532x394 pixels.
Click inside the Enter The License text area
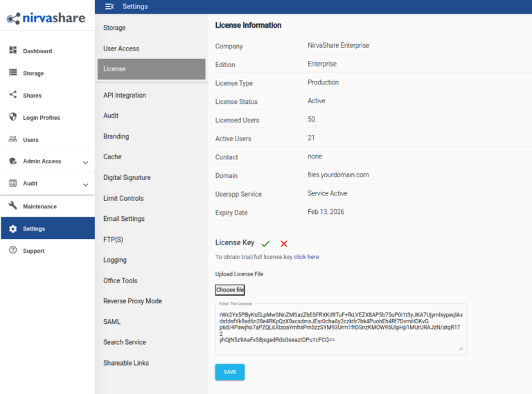pos(340,328)
